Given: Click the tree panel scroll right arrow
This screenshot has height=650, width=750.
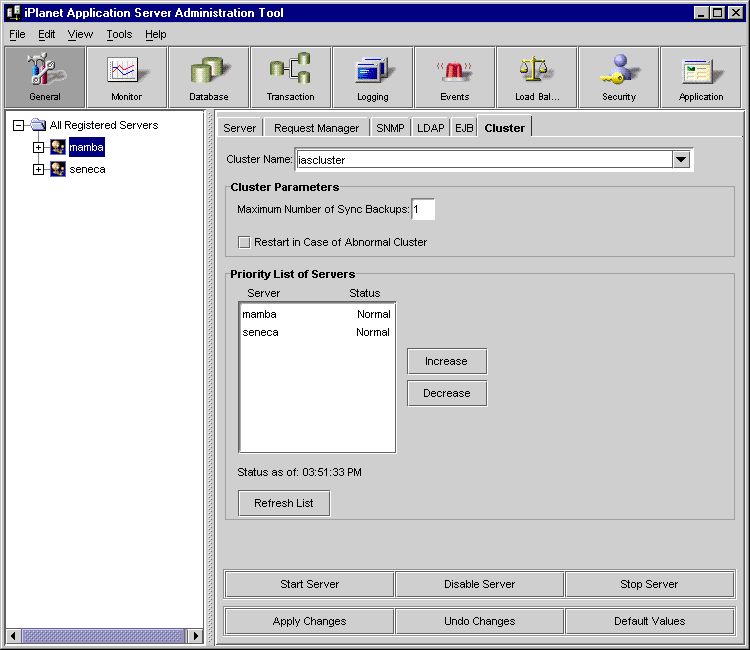Looking at the screenshot, I should point(195,636).
